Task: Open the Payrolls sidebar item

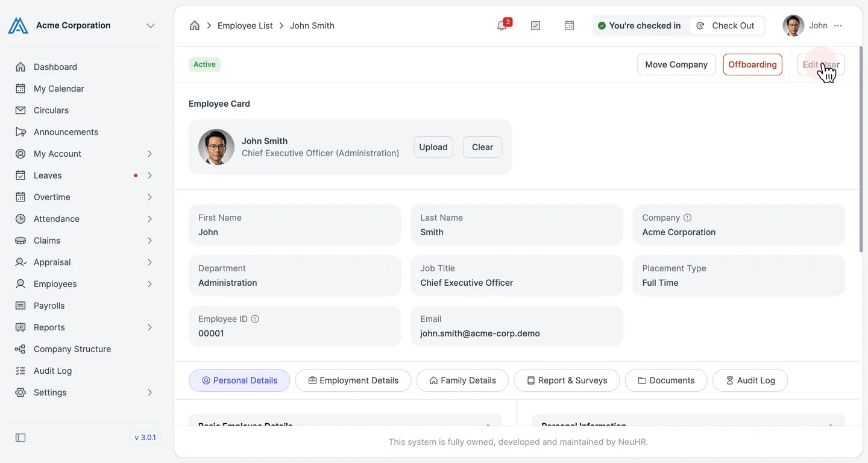Action: coord(84,306)
